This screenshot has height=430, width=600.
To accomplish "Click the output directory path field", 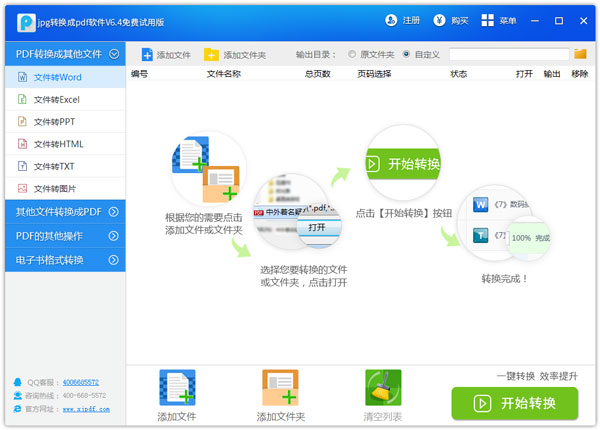I will [509, 54].
